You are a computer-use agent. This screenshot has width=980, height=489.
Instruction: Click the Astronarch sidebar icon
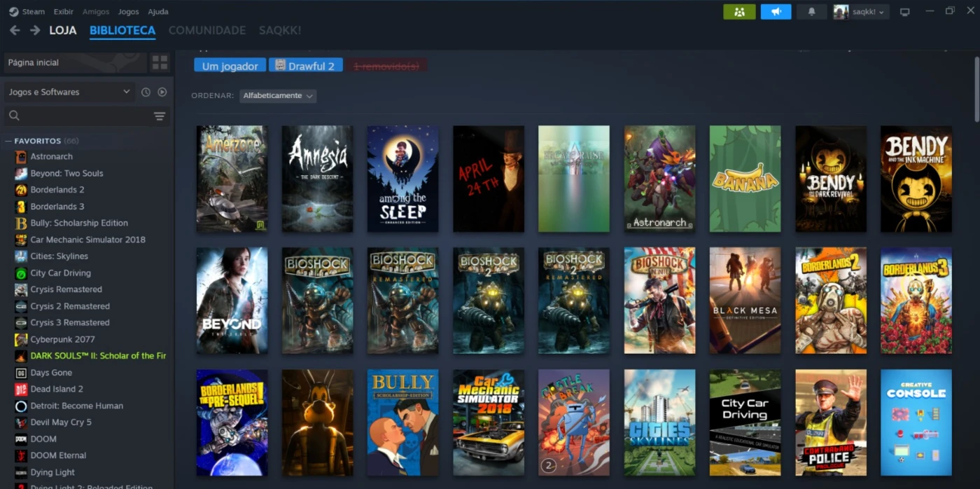pos(21,156)
